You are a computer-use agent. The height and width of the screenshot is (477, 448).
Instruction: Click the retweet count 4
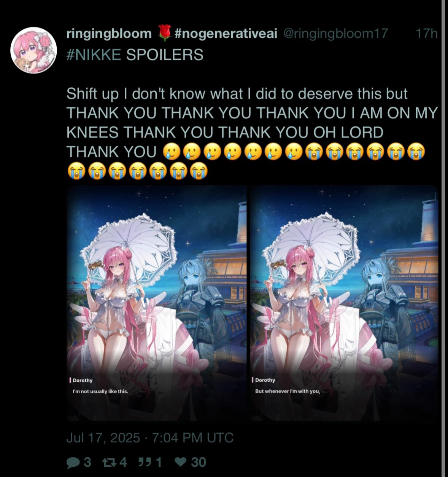point(123,463)
